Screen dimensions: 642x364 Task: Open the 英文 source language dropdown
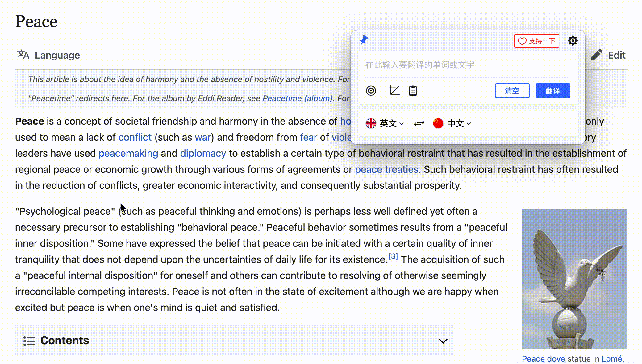coord(391,123)
